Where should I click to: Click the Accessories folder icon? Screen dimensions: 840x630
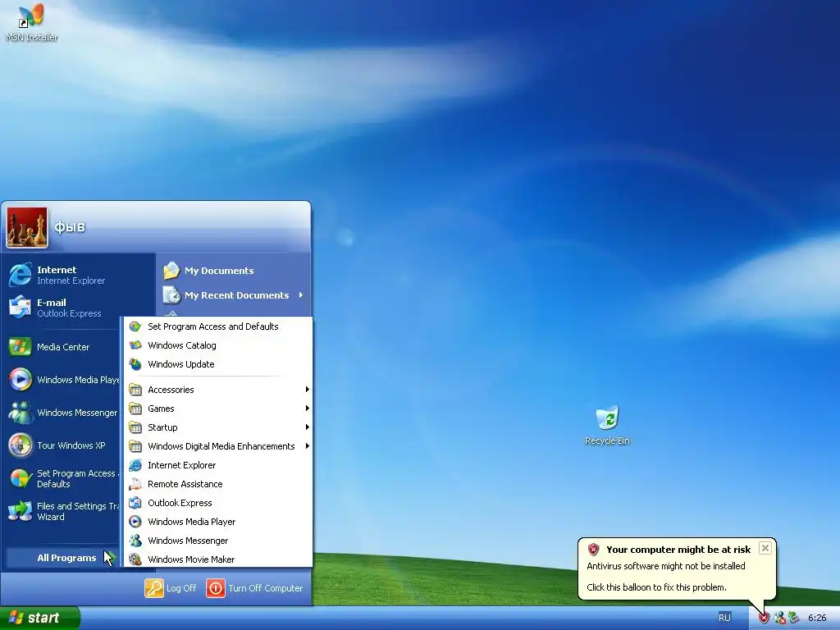coord(135,390)
